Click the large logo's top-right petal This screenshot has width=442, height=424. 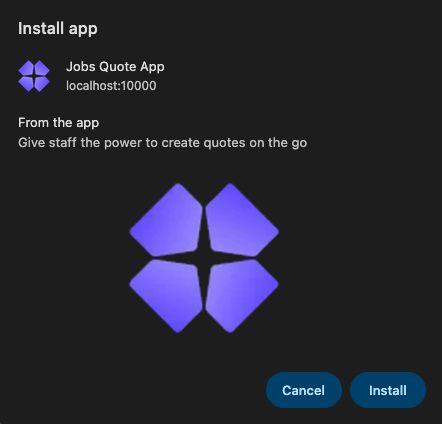(x=239, y=221)
